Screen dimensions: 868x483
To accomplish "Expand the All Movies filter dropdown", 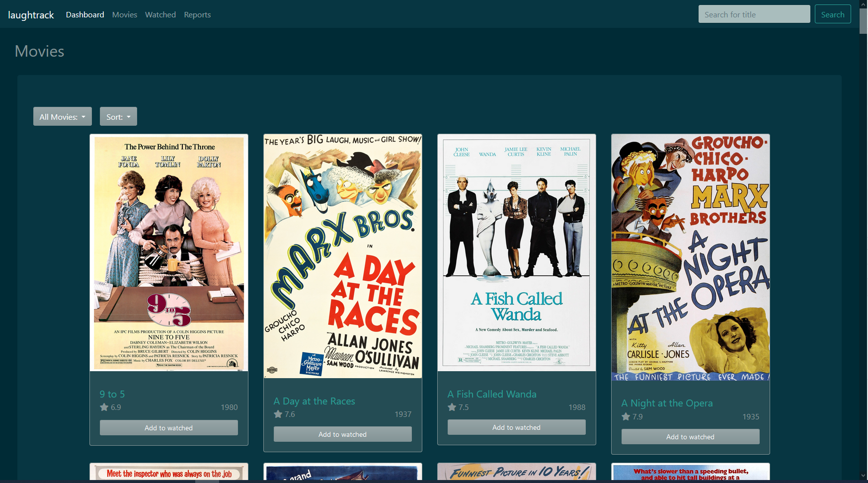I will tap(63, 117).
